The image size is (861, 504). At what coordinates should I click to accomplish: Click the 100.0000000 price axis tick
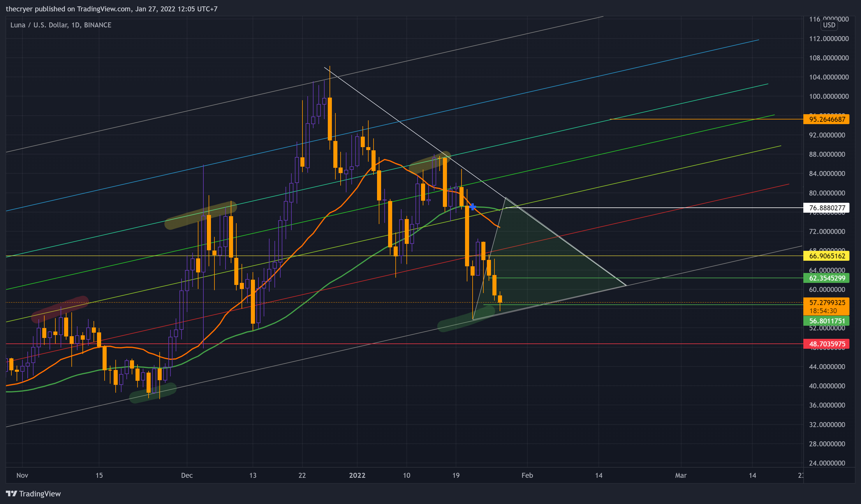829,96
